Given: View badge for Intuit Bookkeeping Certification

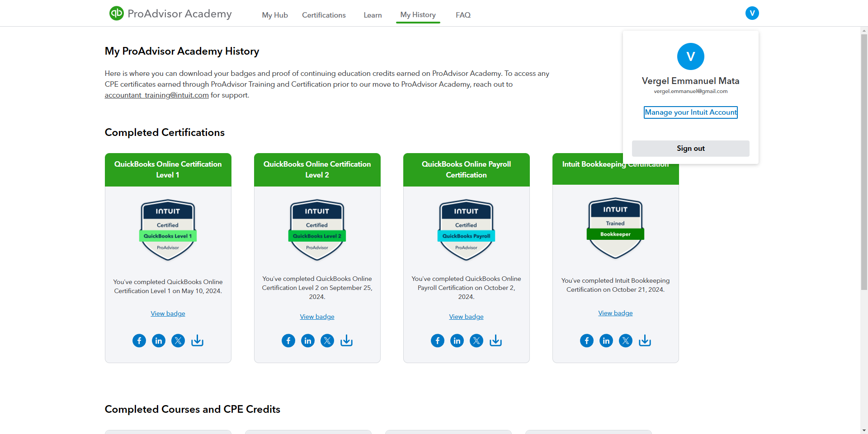Looking at the screenshot, I should (x=615, y=313).
